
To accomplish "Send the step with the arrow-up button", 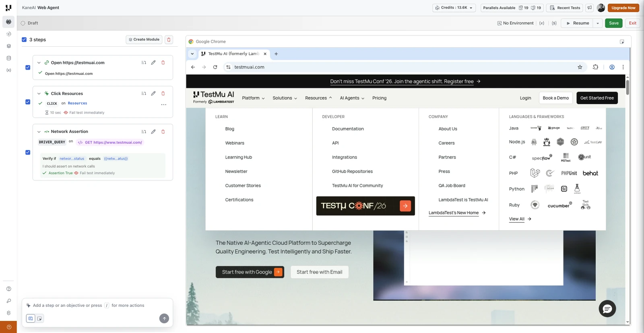I will 164,319.
